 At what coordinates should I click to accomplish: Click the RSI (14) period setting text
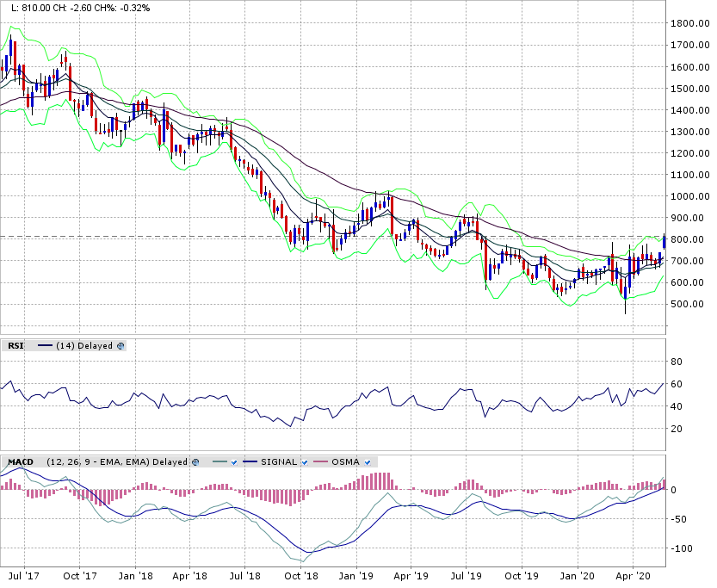click(65, 345)
